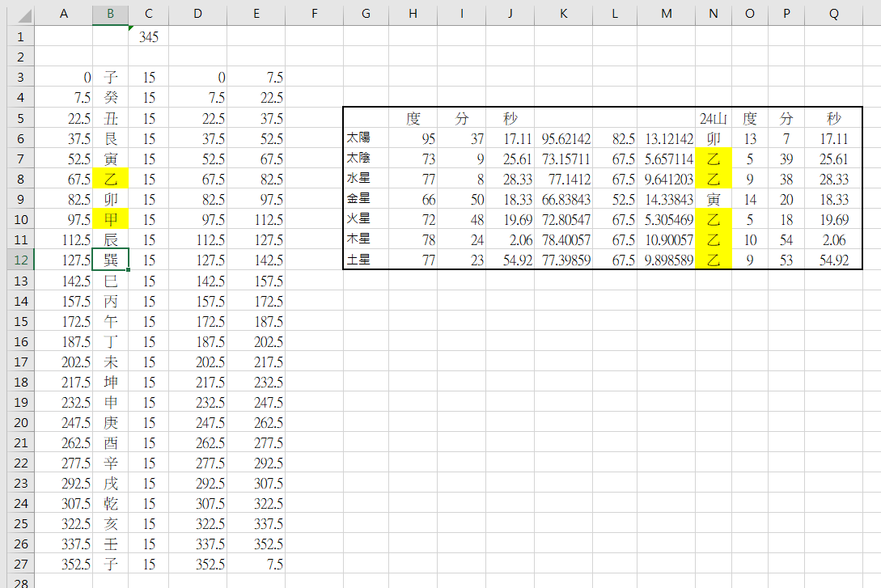Click the cell containing 345

click(149, 36)
